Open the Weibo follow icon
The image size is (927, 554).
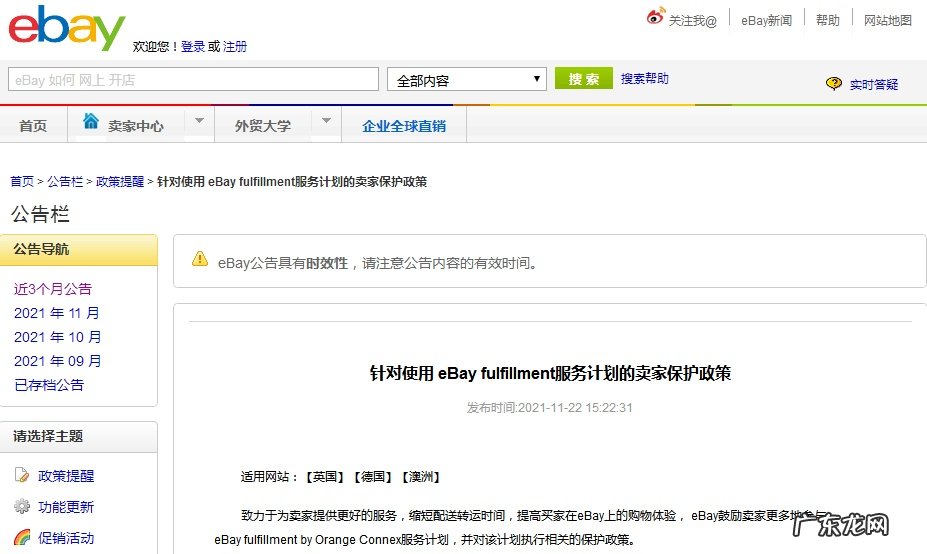point(656,16)
